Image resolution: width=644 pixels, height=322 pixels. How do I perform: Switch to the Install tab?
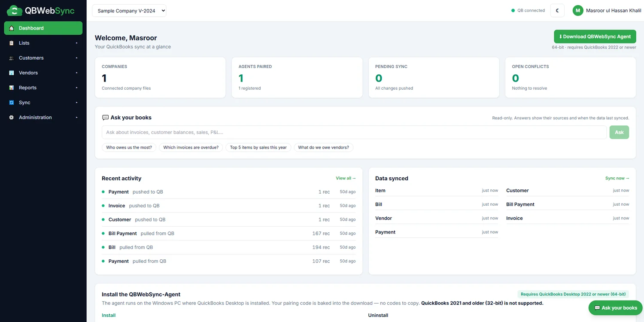click(x=109, y=315)
